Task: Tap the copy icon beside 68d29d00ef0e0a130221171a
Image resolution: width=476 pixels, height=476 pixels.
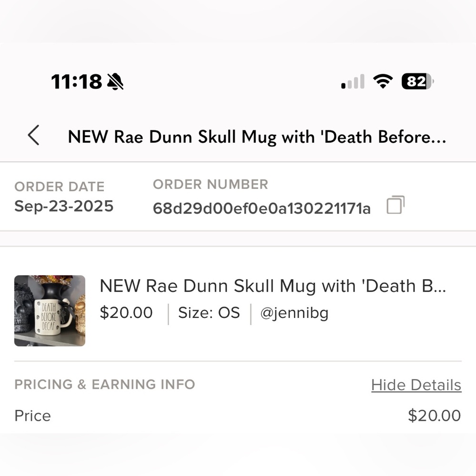Action: tap(395, 205)
